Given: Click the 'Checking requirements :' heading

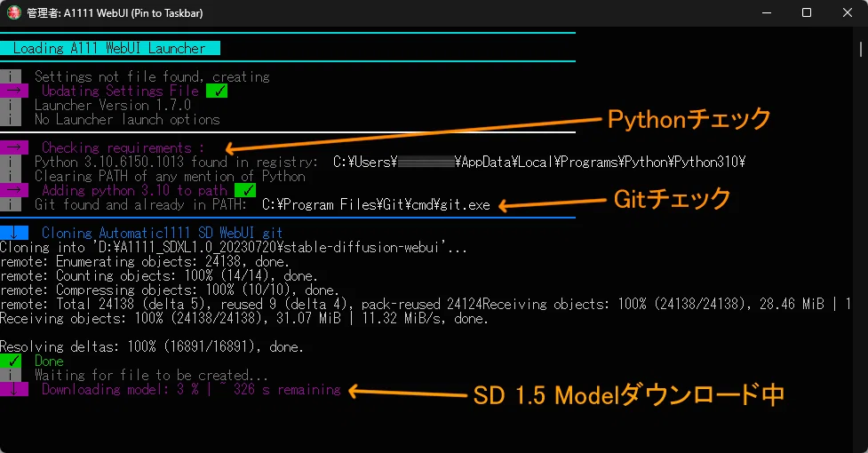Looking at the screenshot, I should pyautogui.click(x=123, y=147).
